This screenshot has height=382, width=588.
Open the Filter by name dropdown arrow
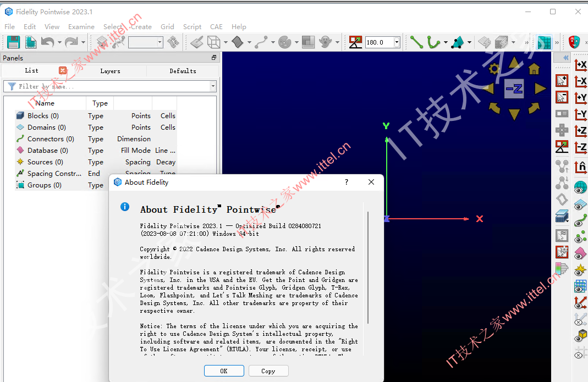(213, 86)
